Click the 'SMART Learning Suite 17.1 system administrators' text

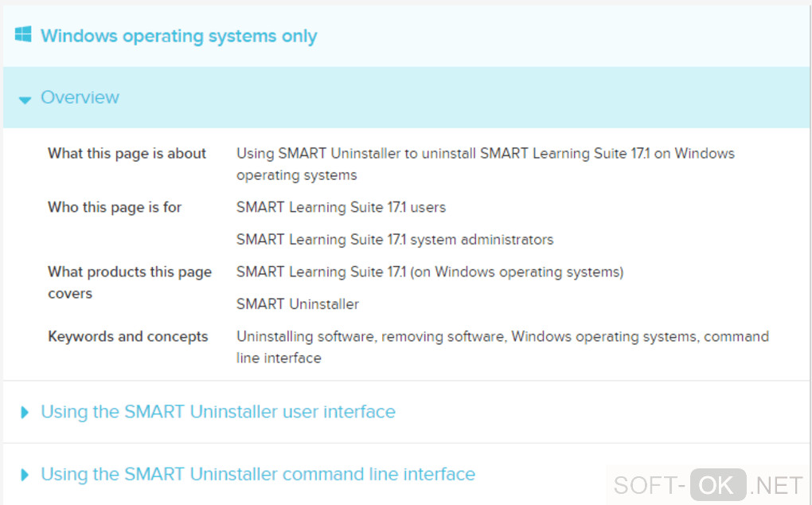point(395,240)
